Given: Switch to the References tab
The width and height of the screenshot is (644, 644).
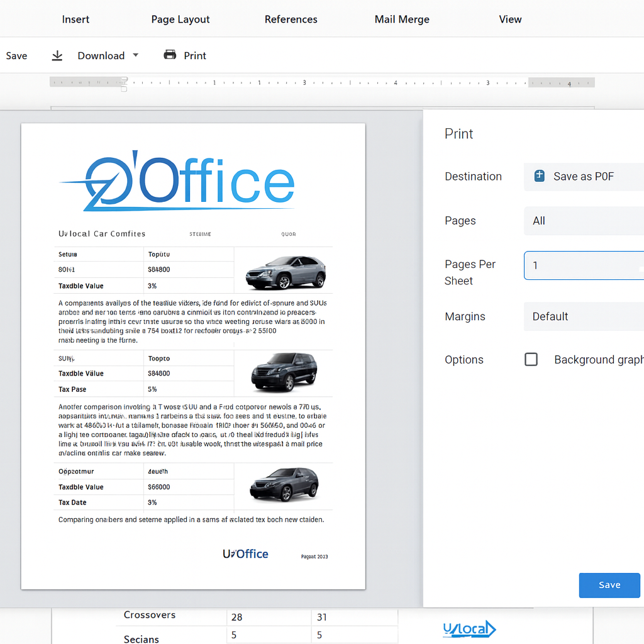Looking at the screenshot, I should tap(291, 19).
